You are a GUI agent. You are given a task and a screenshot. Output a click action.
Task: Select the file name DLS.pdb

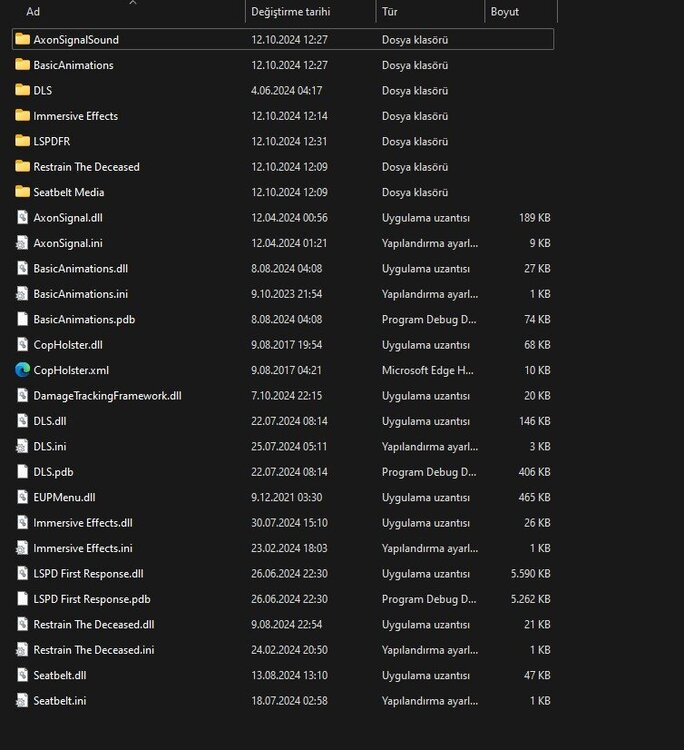pyautogui.click(x=54, y=472)
